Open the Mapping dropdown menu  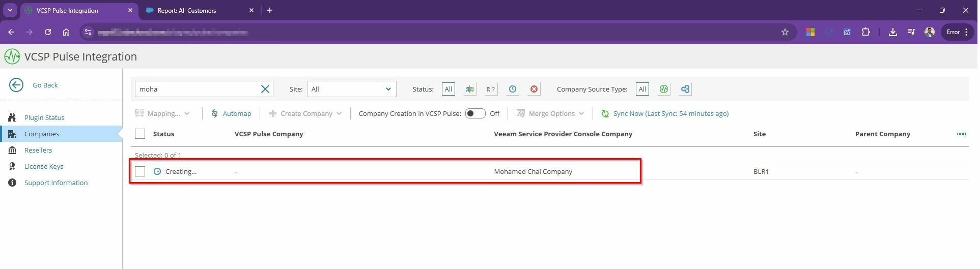(162, 113)
